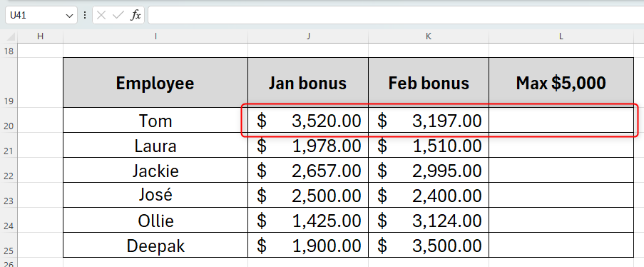Screen dimensions: 644x267
Task: Click the Enter checkmark icon in formula bar
Action: point(118,16)
